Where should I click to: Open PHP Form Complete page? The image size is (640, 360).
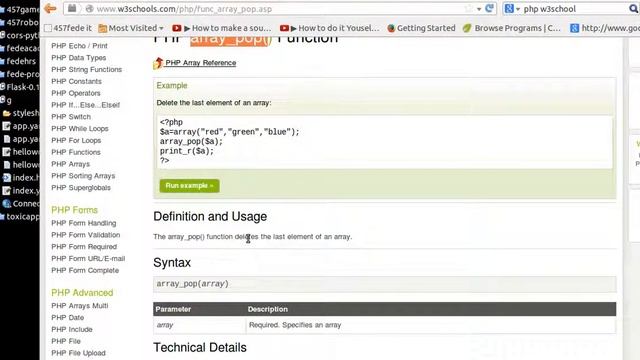[x=85, y=271]
